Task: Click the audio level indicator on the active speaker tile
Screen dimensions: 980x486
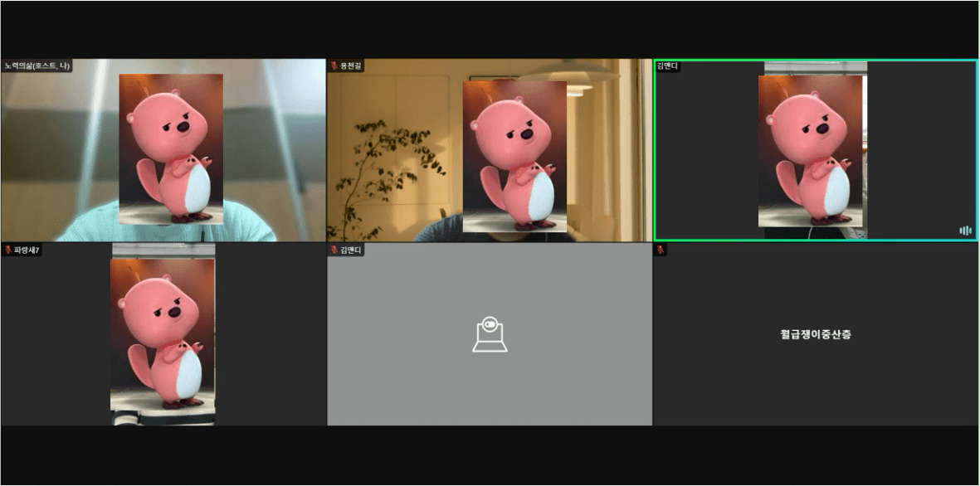Action: pos(966,231)
